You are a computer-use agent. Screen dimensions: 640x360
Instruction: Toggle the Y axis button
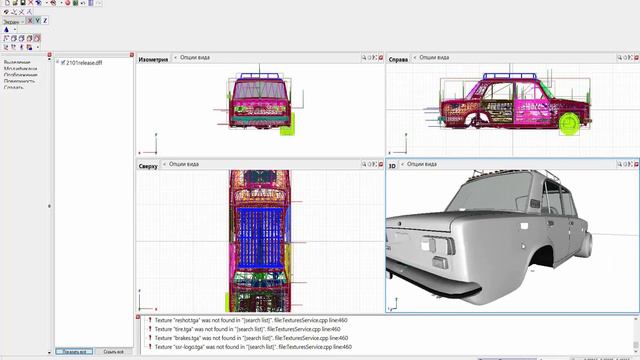(x=37, y=20)
